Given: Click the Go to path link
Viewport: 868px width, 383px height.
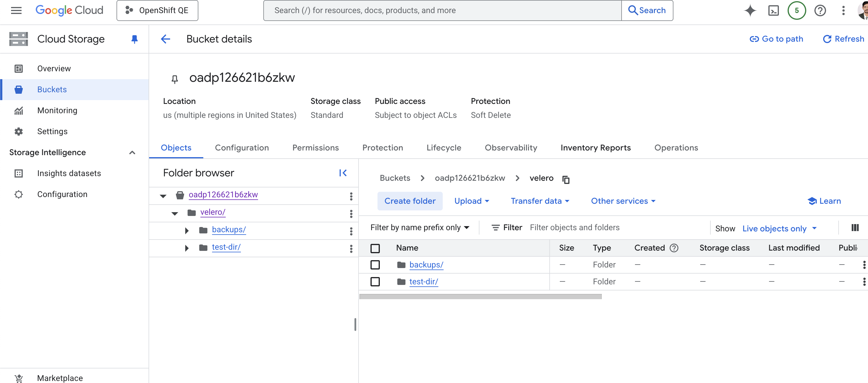Looking at the screenshot, I should [x=776, y=39].
